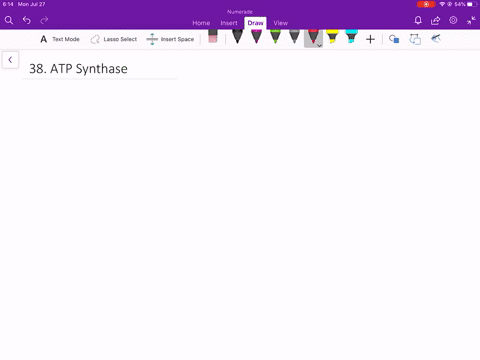Open the View tab
480x360 pixels.
tap(281, 23)
